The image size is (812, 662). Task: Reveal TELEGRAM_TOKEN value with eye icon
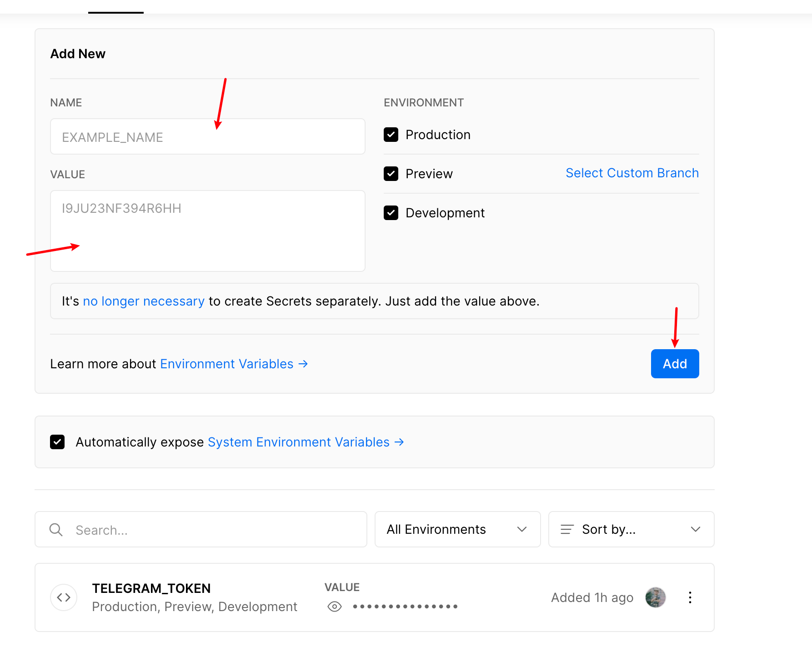click(x=335, y=607)
